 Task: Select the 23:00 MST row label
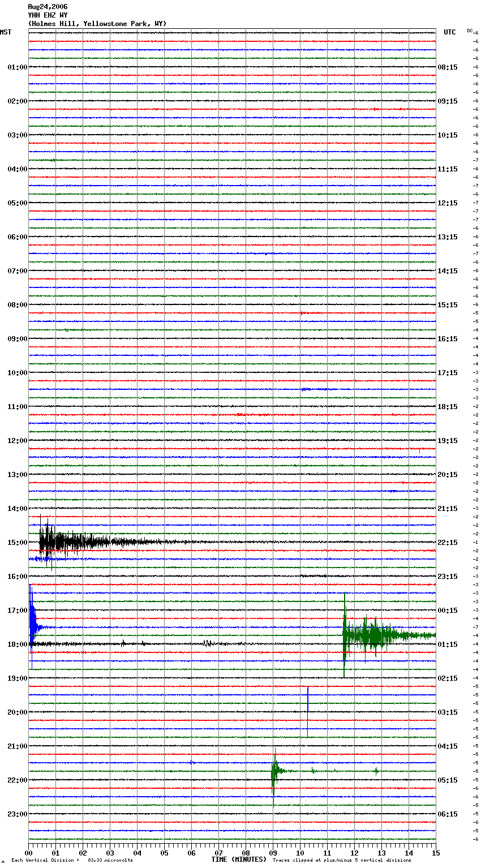click(x=18, y=814)
